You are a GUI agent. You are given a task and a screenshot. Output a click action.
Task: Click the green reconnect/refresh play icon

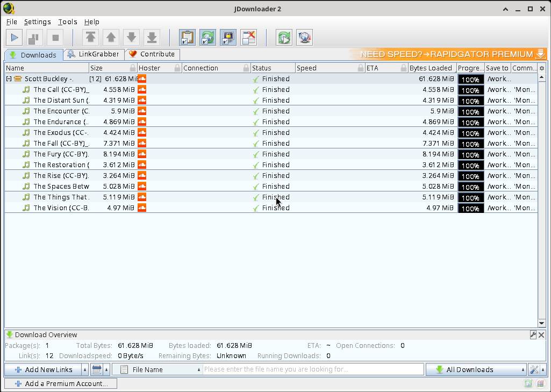284,38
